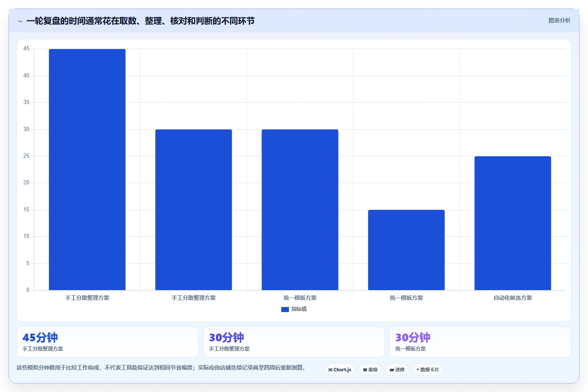Click y-axis tick label 10

pos(26,236)
